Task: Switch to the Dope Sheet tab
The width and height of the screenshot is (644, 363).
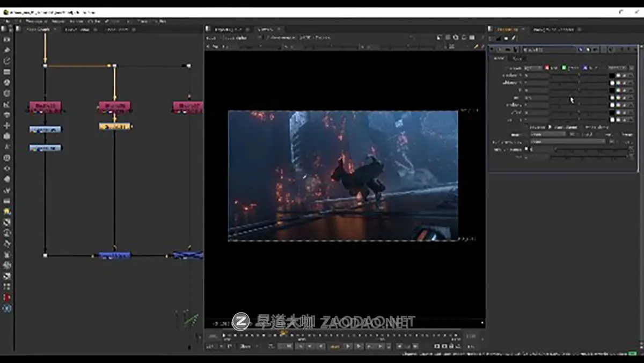Action: pos(118,29)
